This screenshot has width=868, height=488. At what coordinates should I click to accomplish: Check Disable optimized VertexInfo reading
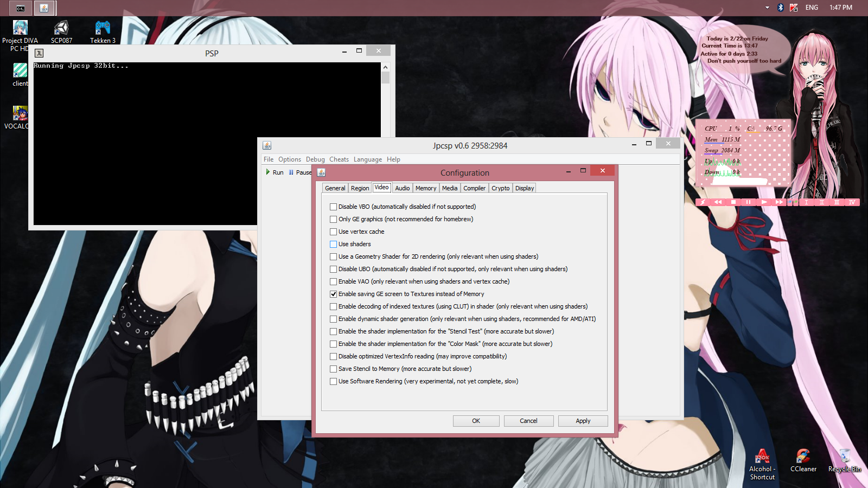[333, 356]
